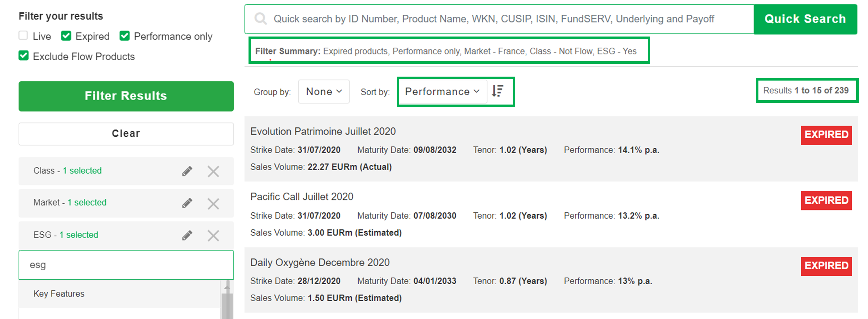868x319 pixels.
Task: Click the green Filter Results button
Action: pyautogui.click(x=126, y=96)
